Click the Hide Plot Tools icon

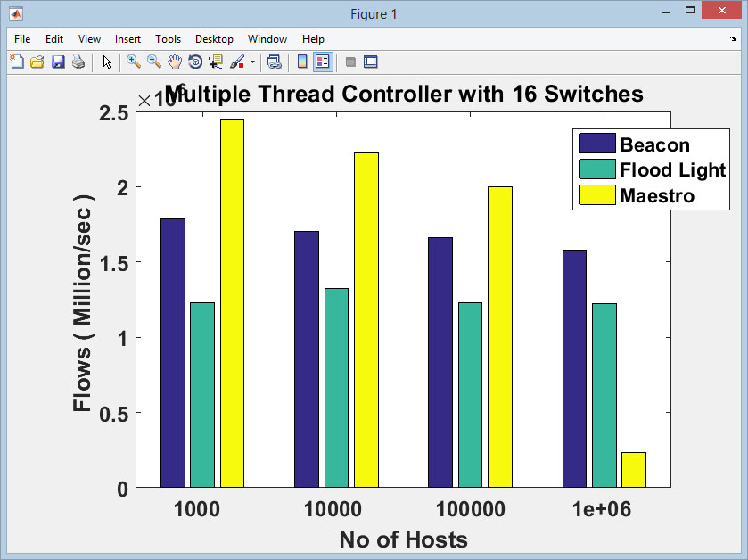[350, 62]
